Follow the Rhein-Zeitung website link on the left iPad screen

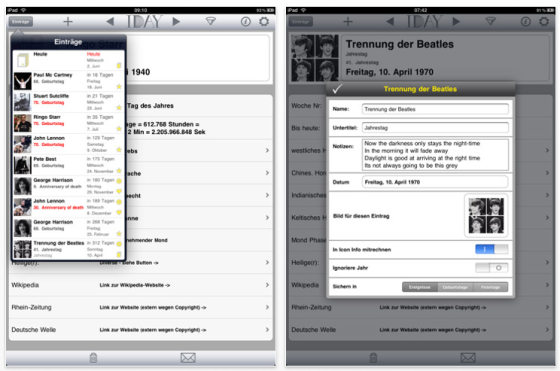tap(153, 307)
